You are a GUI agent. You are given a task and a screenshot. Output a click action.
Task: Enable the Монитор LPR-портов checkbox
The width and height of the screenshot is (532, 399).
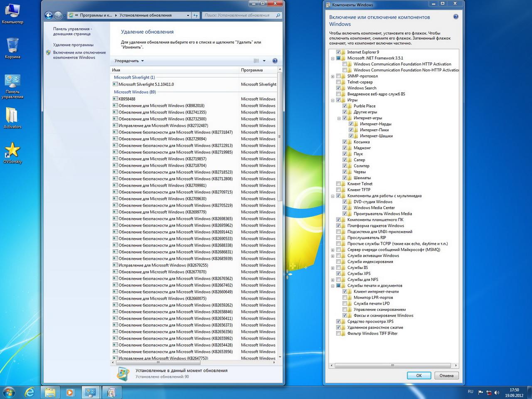(x=345, y=298)
